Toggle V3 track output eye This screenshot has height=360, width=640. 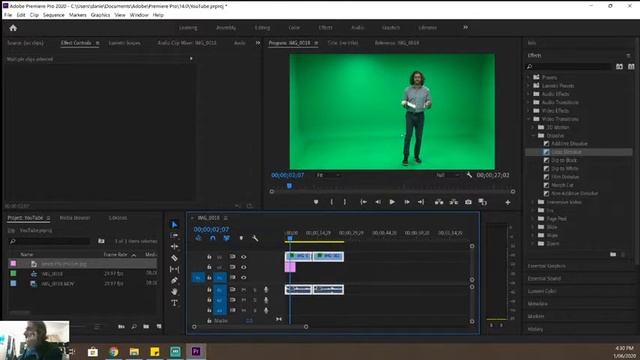click(x=244, y=257)
